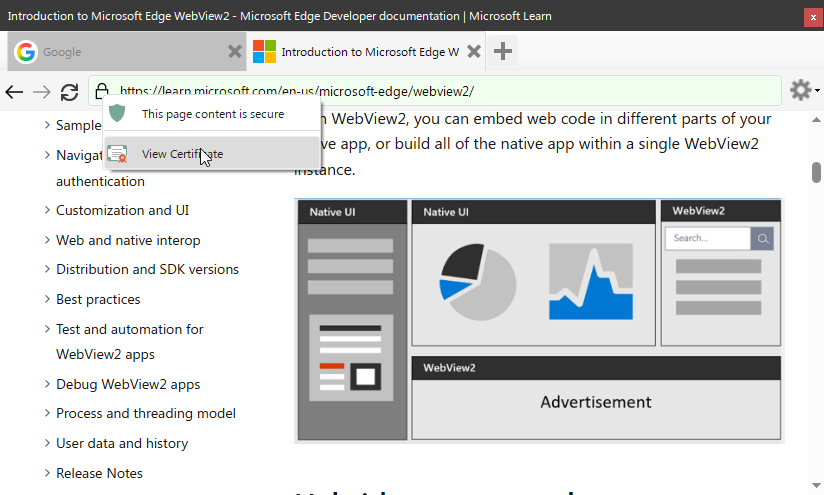Expand Best practices tree item
The height and width of the screenshot is (495, 824).
[x=98, y=299]
